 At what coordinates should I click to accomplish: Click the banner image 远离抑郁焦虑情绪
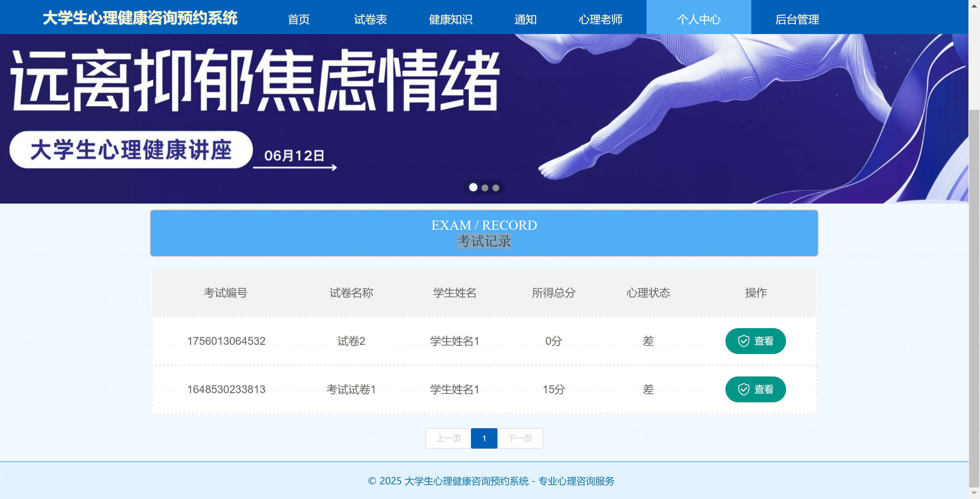(x=484, y=118)
